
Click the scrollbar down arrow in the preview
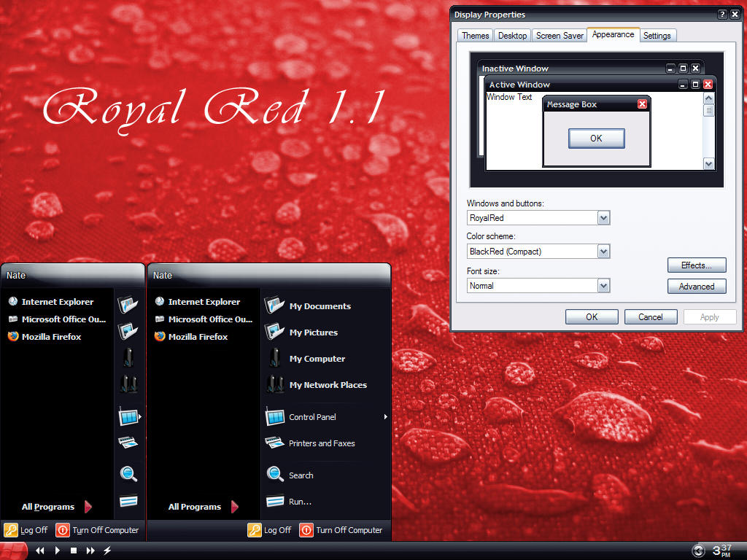click(x=708, y=164)
